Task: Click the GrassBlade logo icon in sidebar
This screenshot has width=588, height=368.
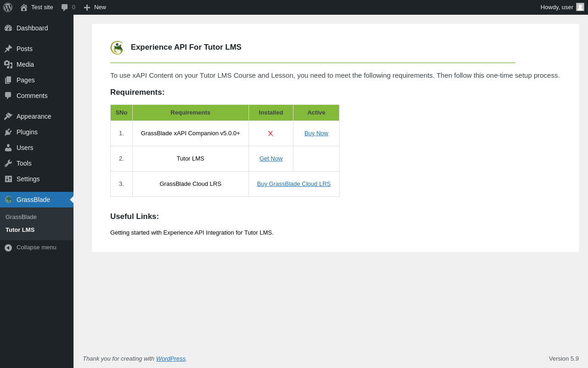Action: tap(8, 200)
